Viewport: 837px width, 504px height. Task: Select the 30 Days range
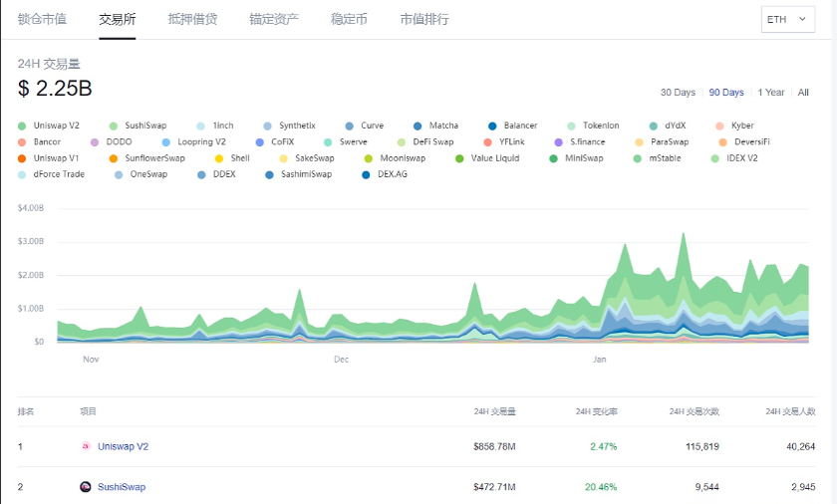678,93
